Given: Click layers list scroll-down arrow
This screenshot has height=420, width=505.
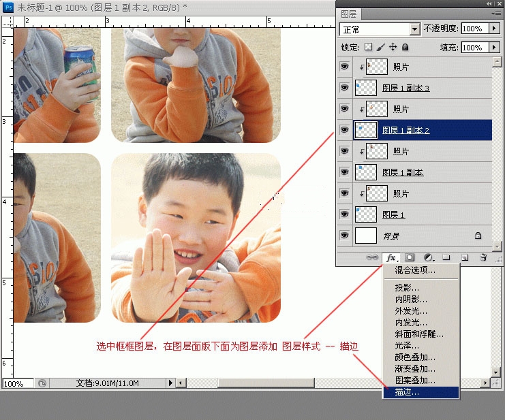Looking at the screenshot, I should pyautogui.click(x=497, y=246).
